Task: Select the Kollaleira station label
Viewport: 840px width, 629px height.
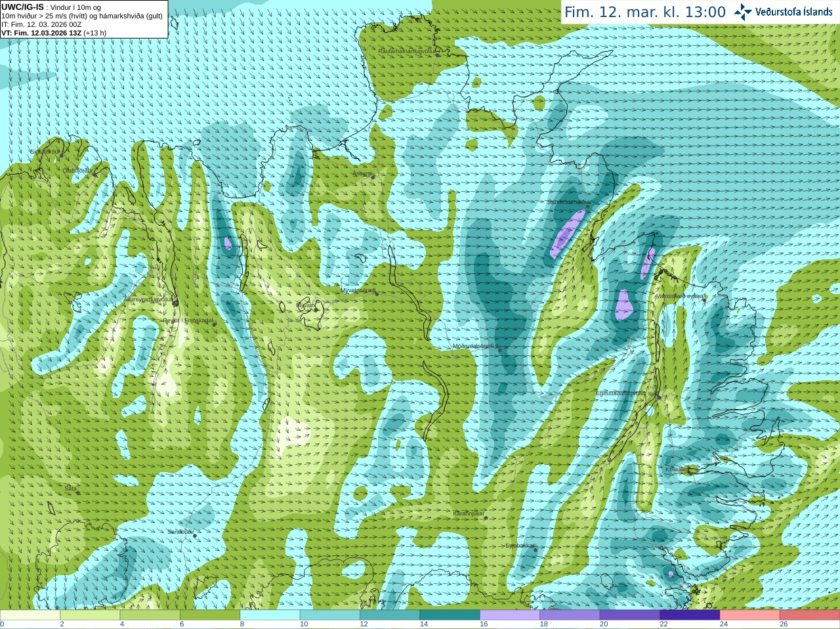Action: coord(677,469)
